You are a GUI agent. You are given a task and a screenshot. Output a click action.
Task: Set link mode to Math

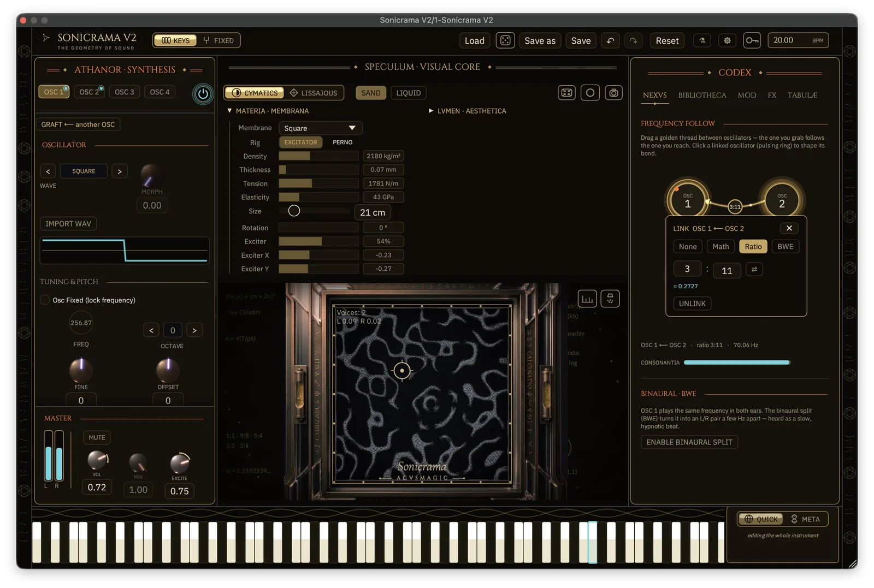[x=721, y=247]
